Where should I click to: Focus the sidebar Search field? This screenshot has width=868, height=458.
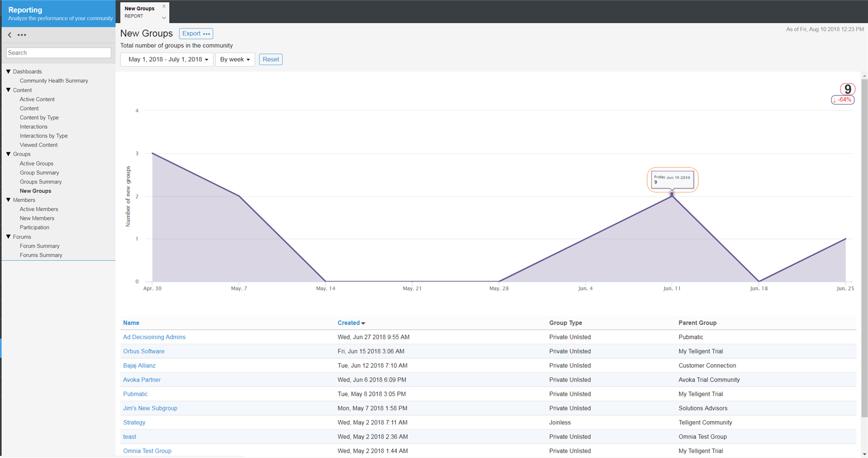[59, 53]
